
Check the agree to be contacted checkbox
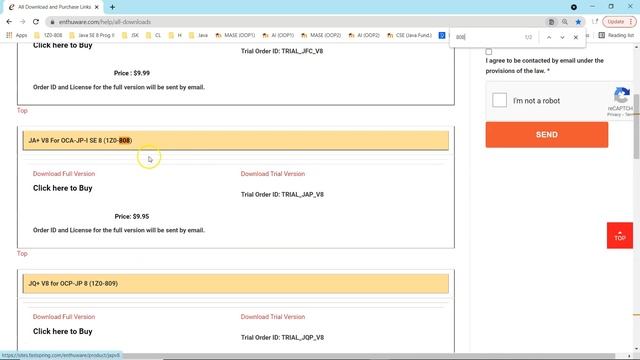pyautogui.click(x=489, y=52)
